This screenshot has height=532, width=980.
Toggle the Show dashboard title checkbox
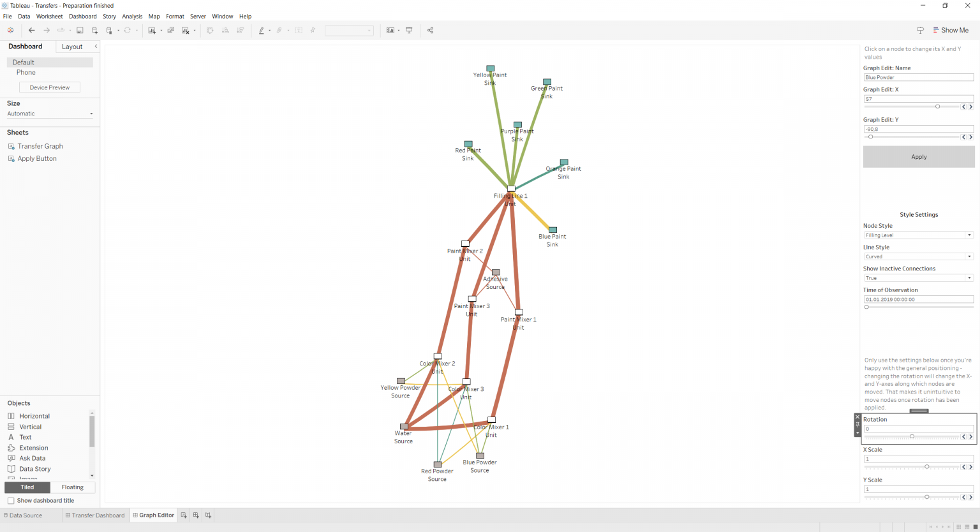(11, 501)
